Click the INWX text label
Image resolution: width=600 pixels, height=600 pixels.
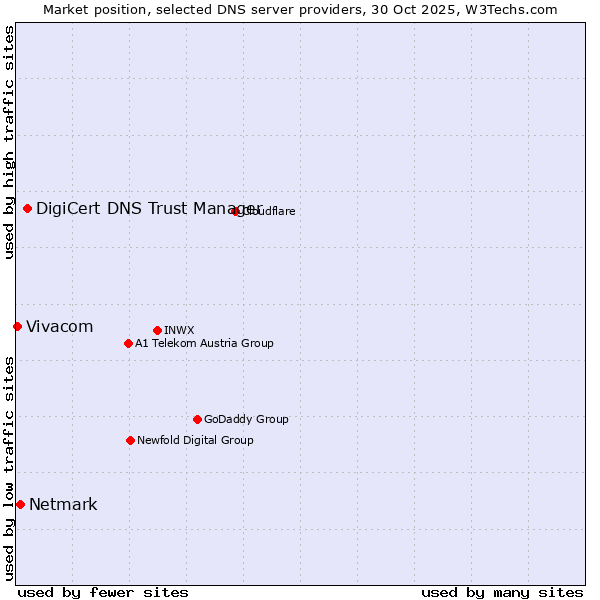coord(179,330)
